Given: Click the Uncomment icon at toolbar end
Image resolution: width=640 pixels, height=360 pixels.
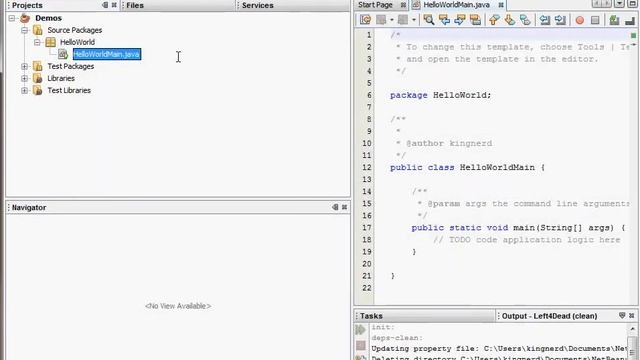Looking at the screenshot, I should point(630,20).
